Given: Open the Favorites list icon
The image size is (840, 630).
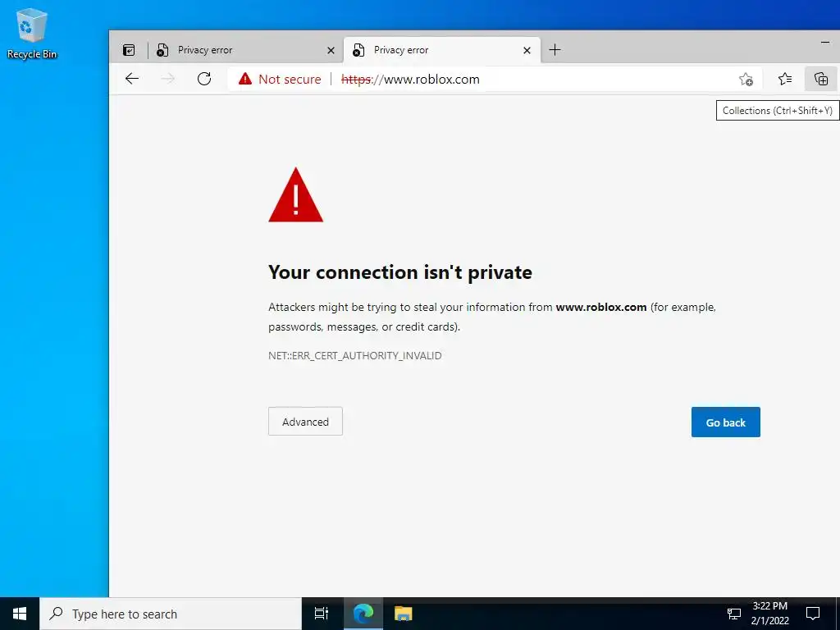Looking at the screenshot, I should click(x=785, y=80).
